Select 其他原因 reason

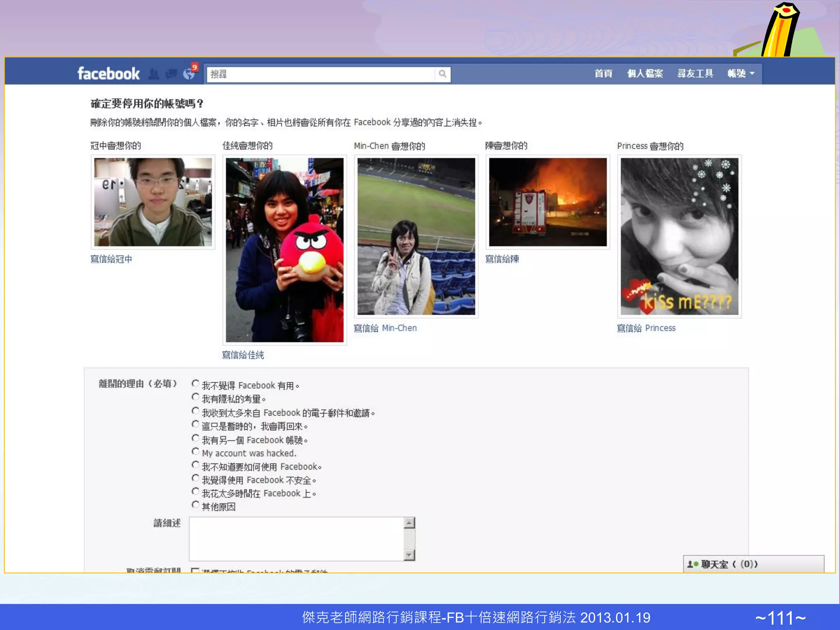coord(195,505)
